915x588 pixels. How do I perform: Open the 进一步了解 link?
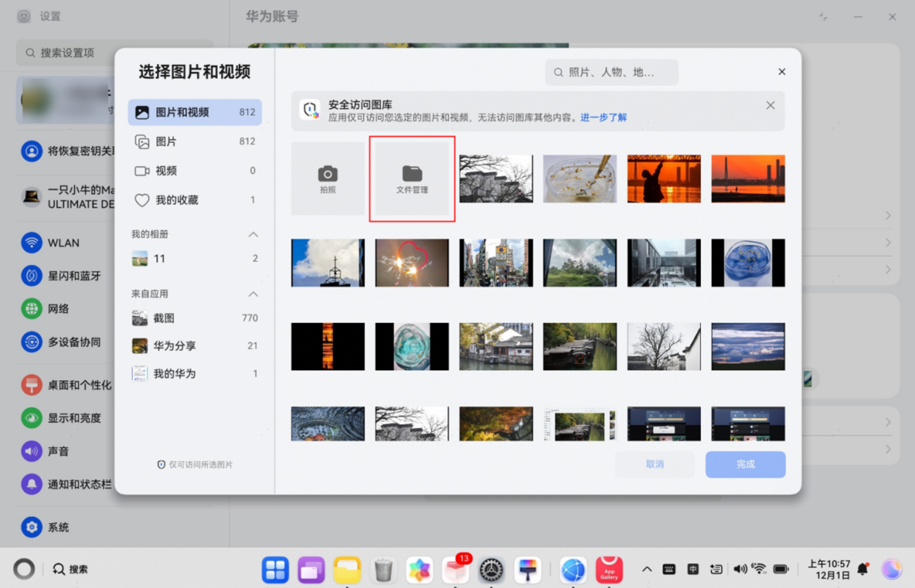point(604,117)
